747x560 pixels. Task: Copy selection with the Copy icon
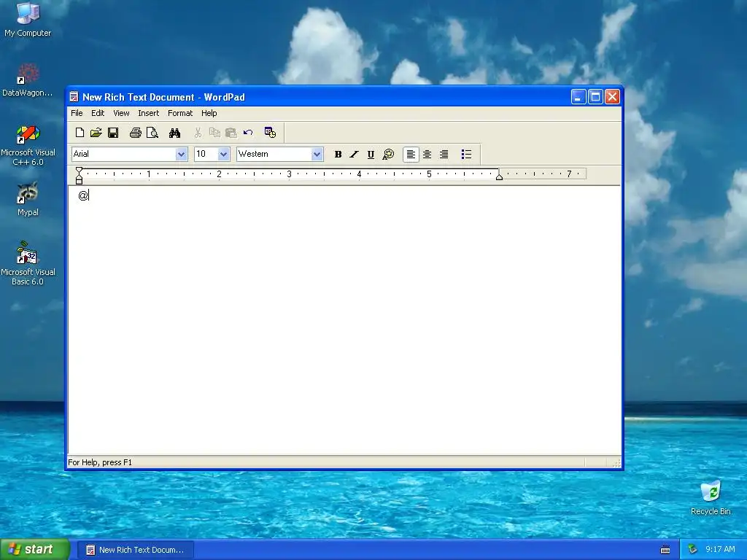point(214,133)
